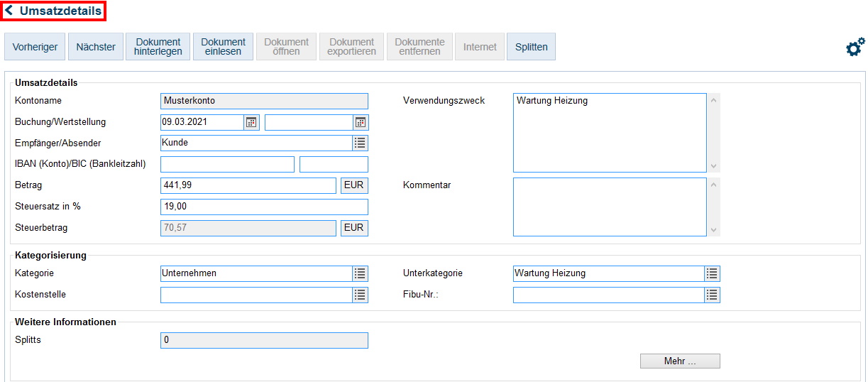Click the Kategorie field showing Unternehmen
This screenshot has width=868, height=382.
pos(256,273)
